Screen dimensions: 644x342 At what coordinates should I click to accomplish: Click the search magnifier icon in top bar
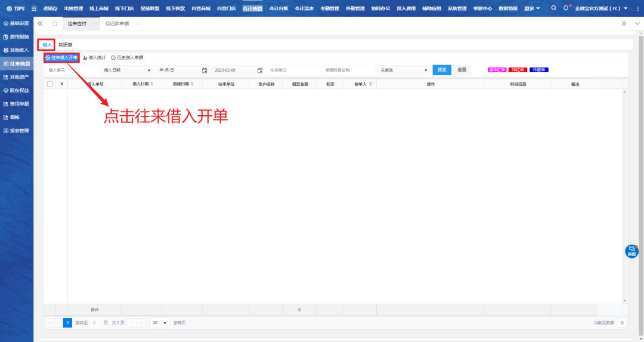553,8
